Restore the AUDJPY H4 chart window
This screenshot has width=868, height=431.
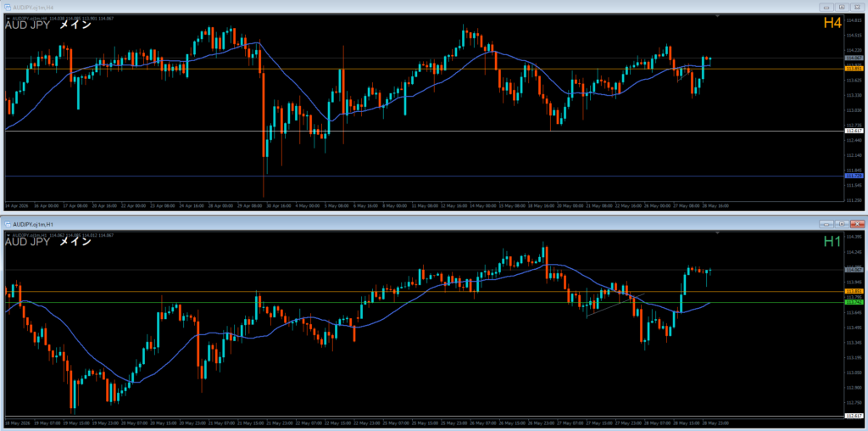842,7
